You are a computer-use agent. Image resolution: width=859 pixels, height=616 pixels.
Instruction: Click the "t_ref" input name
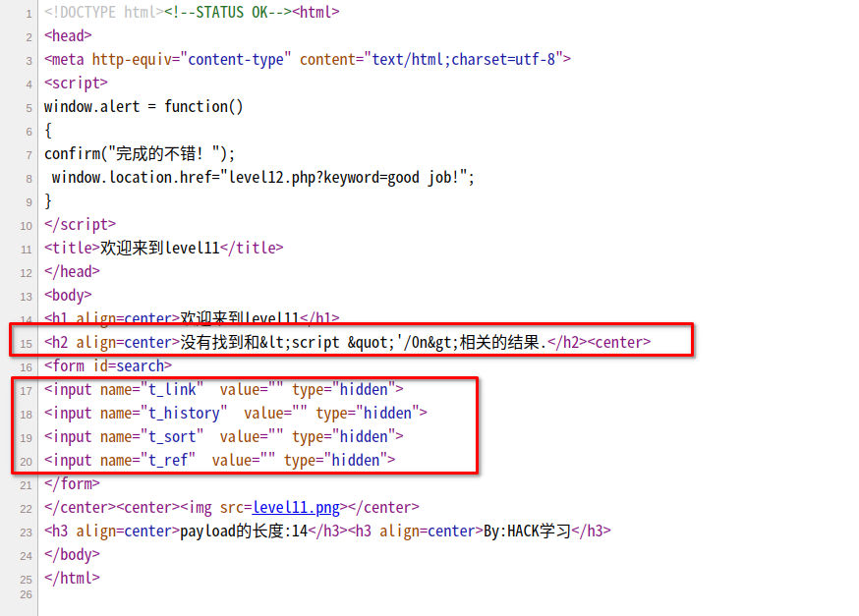tap(168, 460)
